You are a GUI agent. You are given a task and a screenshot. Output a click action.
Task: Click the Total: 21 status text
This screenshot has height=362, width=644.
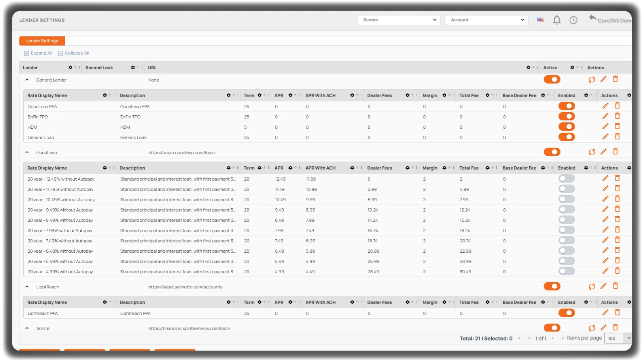(470, 339)
